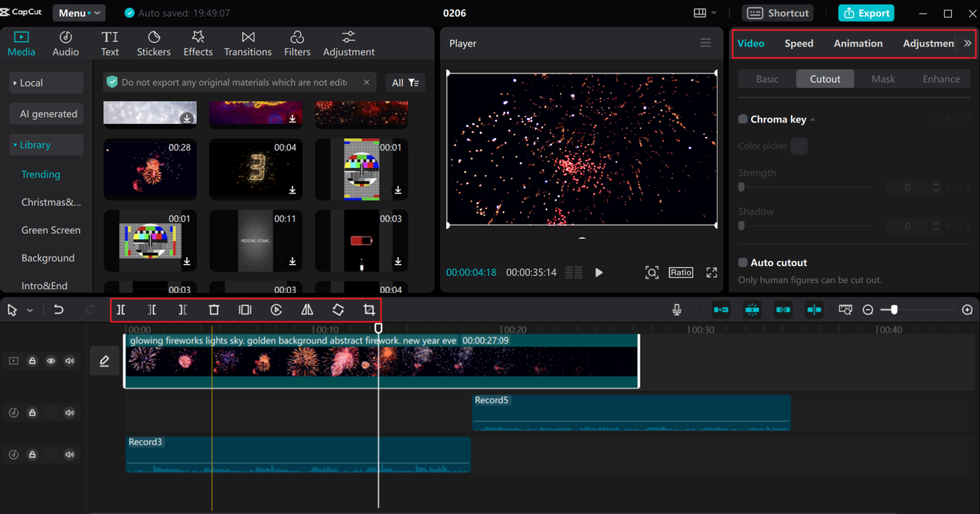Click the Export button
The image size is (980, 514).
click(x=866, y=13)
